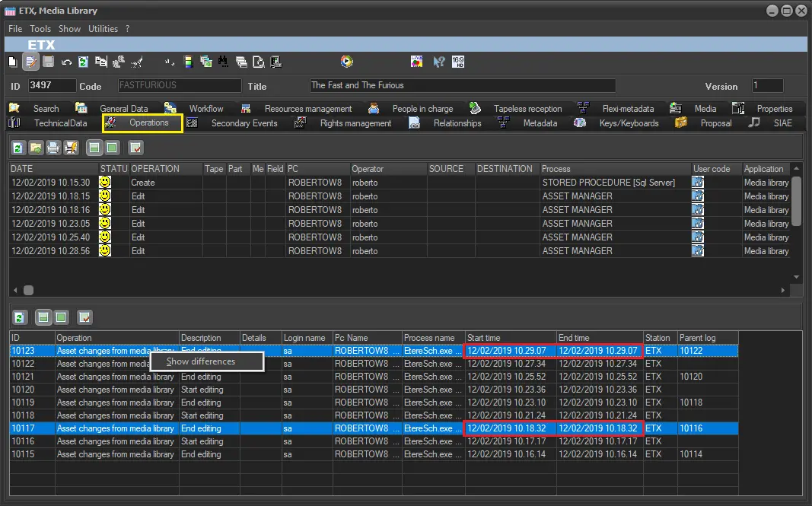Click the 16:9 HD aspect ratio icon
The height and width of the screenshot is (506, 812).
point(458,62)
